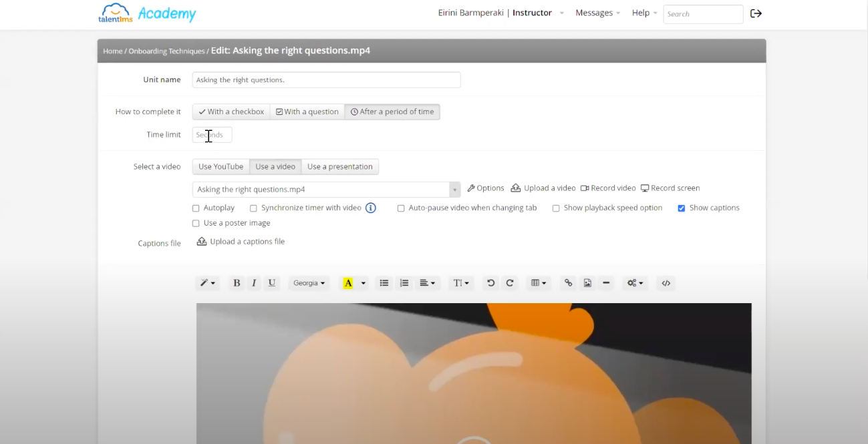Choose the Use a presentation option

[x=340, y=167]
